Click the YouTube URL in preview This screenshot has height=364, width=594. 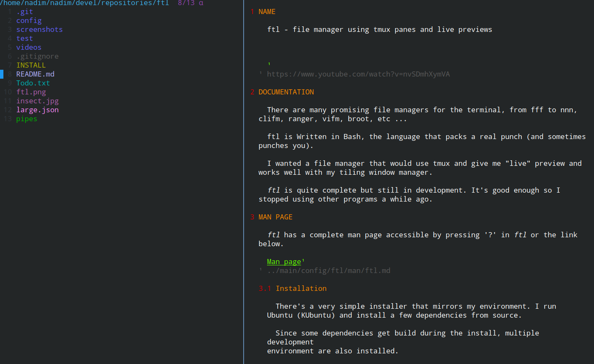pyautogui.click(x=358, y=74)
